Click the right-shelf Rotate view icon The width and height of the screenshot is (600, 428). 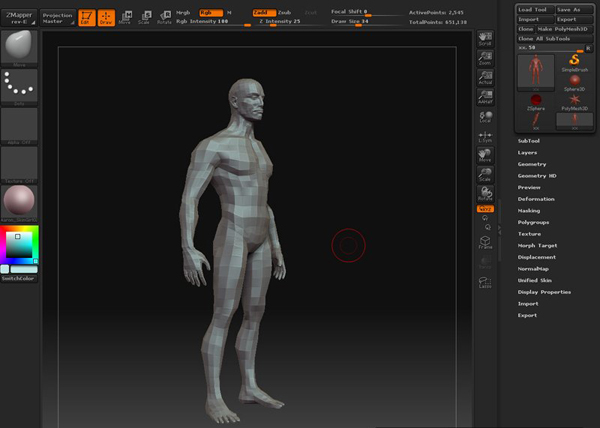click(x=485, y=194)
